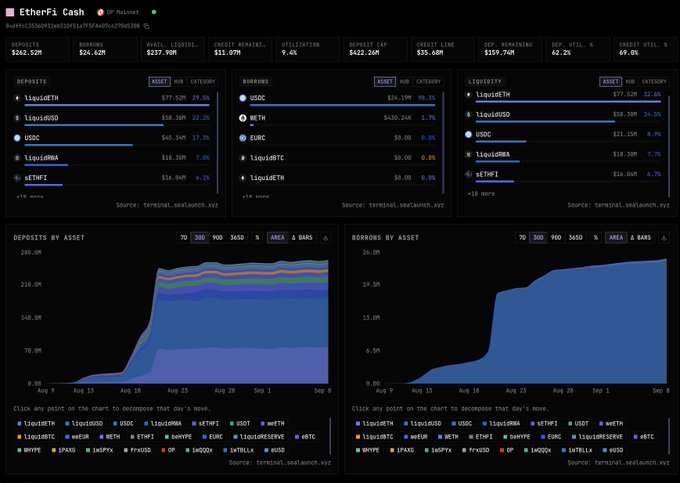This screenshot has height=483, width=680.
Task: Click USDC $24.19M row in Borrows panel
Action: click(x=337, y=100)
